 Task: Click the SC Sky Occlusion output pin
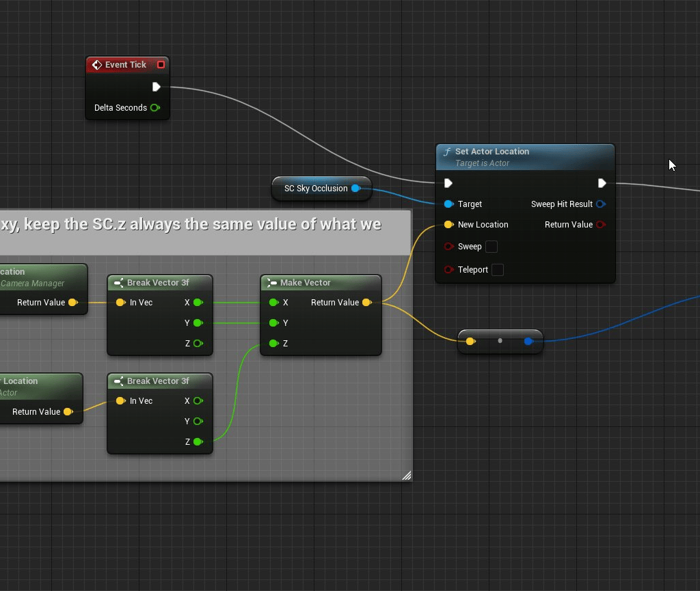[x=355, y=188]
